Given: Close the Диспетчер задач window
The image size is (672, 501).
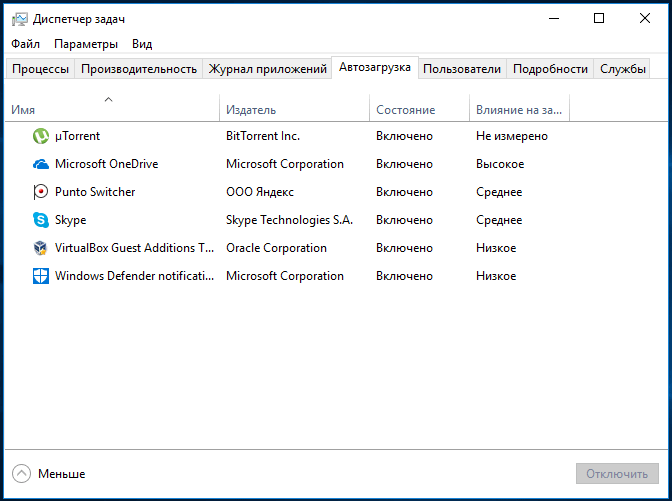Looking at the screenshot, I should click(x=645, y=18).
